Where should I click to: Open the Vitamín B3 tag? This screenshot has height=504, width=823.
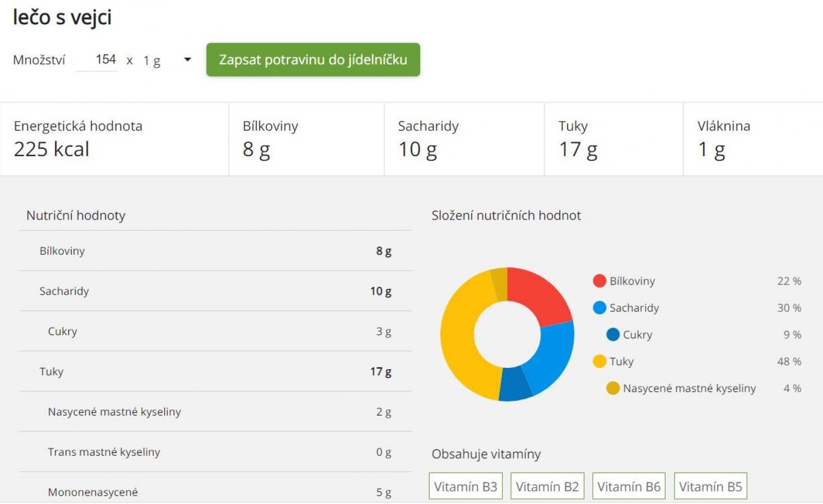(x=465, y=487)
